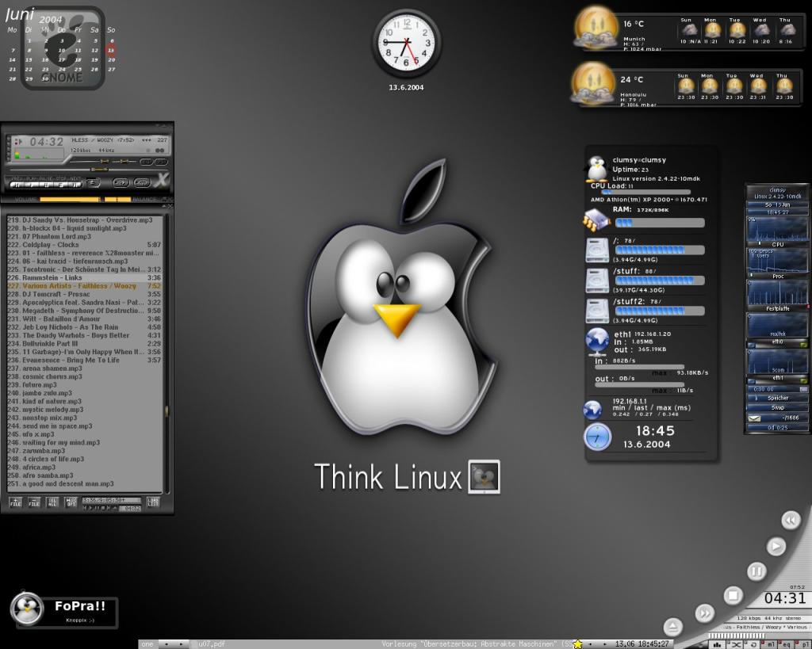Toggle the 'pl' playlist button
This screenshot has width=812, height=649.
[x=804, y=644]
